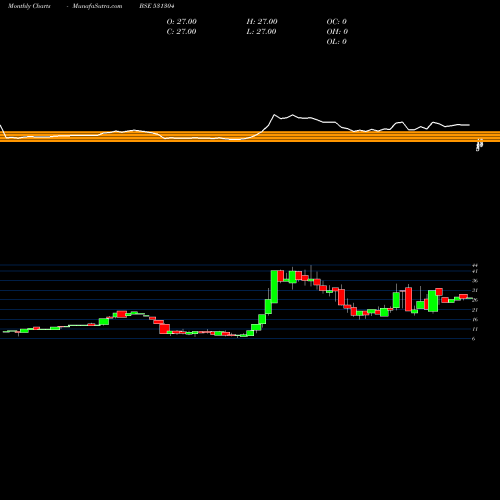
Task: Click the "MunafaSutra.com" label
Action: (x=97, y=6)
